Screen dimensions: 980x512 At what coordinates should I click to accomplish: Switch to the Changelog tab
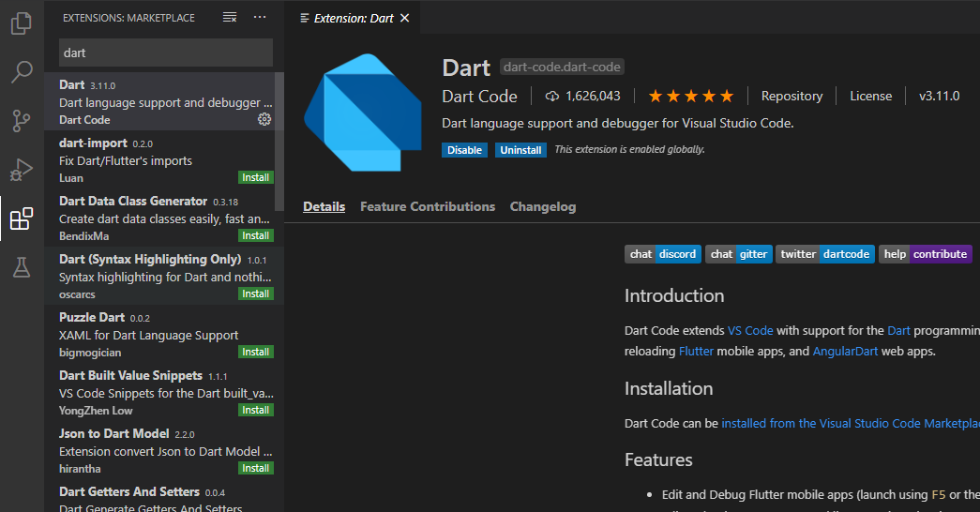pyautogui.click(x=542, y=206)
